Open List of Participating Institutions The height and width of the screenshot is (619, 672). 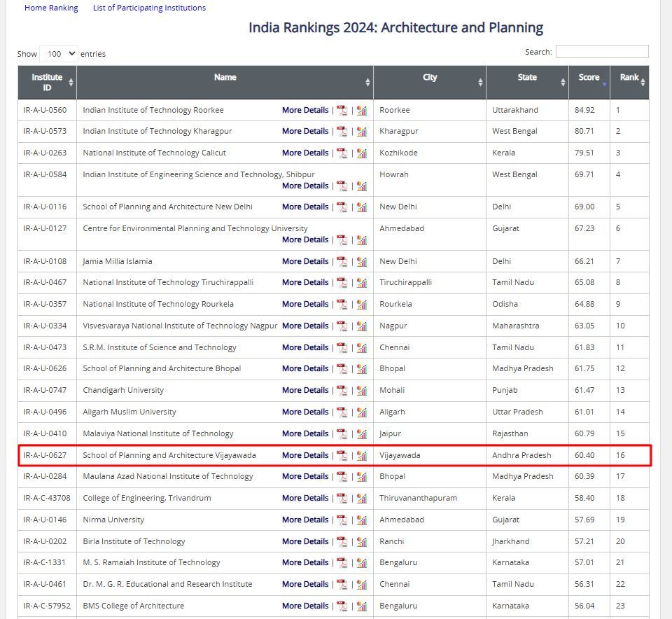coord(149,8)
